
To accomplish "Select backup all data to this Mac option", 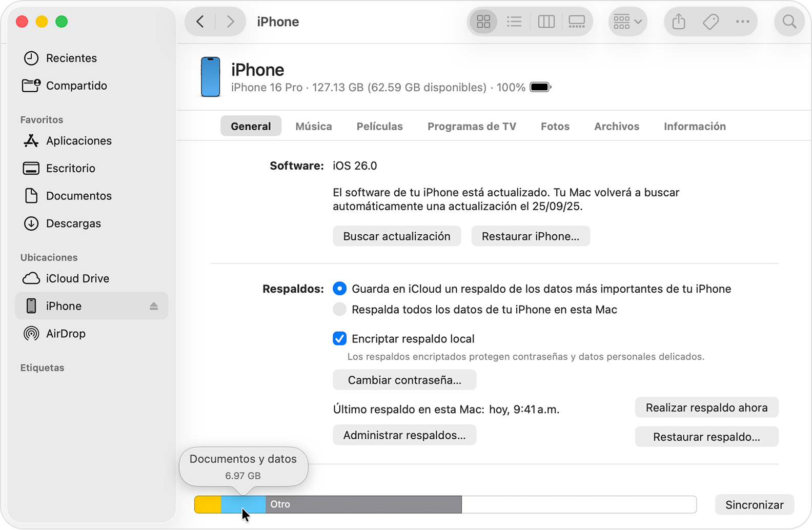I will coord(339,310).
